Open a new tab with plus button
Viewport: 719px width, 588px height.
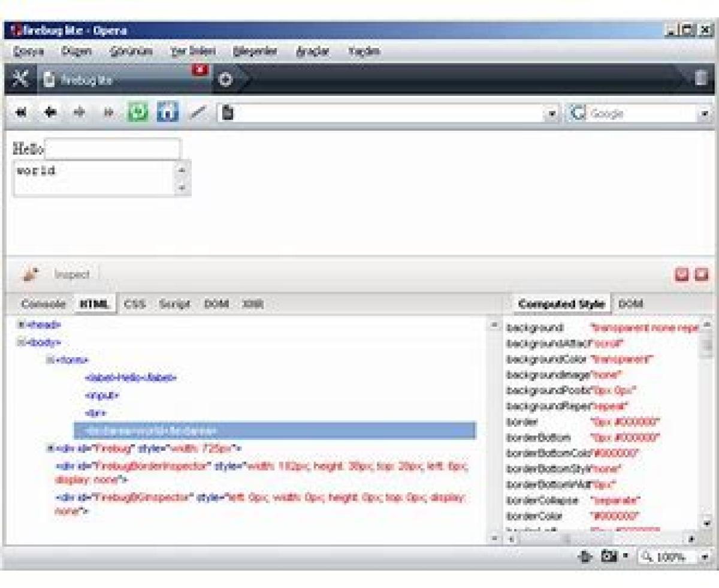(x=225, y=80)
